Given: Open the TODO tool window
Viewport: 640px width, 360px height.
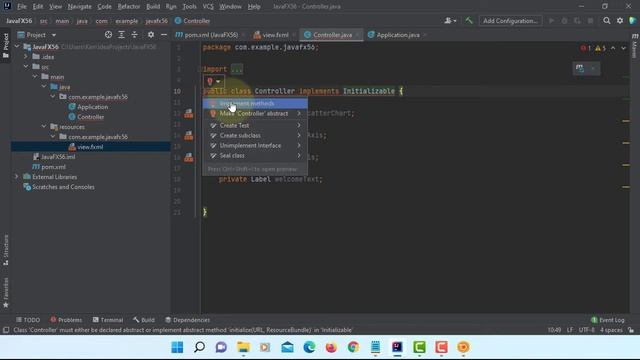Looking at the screenshot, I should coord(28,320).
